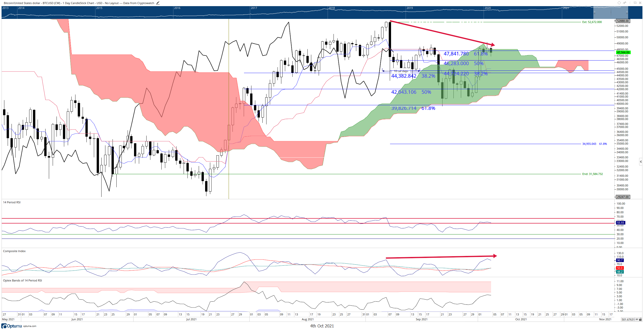
Task: Toggle the padlock scale lock icon
Action: click(640, 319)
